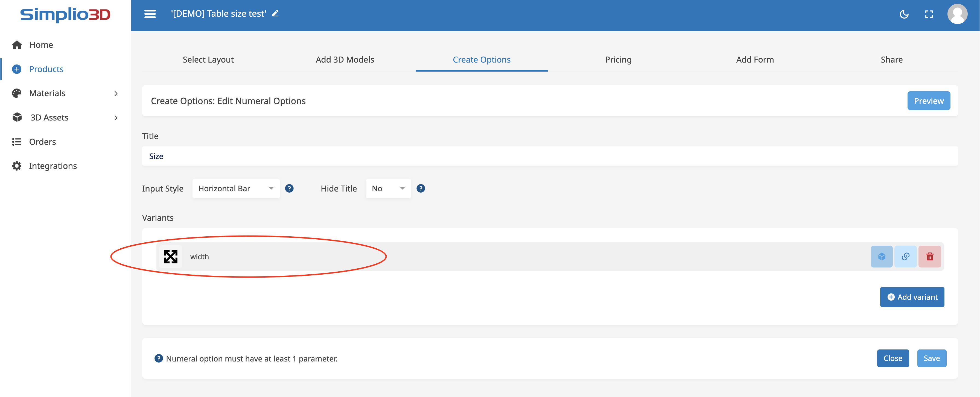Open the Hide Title No dropdown
980x397 pixels.
388,189
